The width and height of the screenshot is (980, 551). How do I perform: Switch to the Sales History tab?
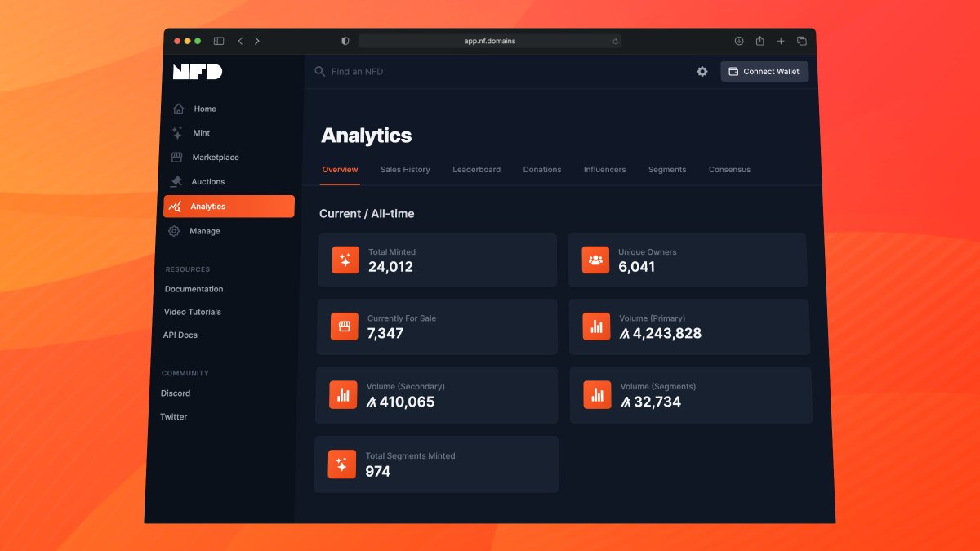pyautogui.click(x=405, y=170)
